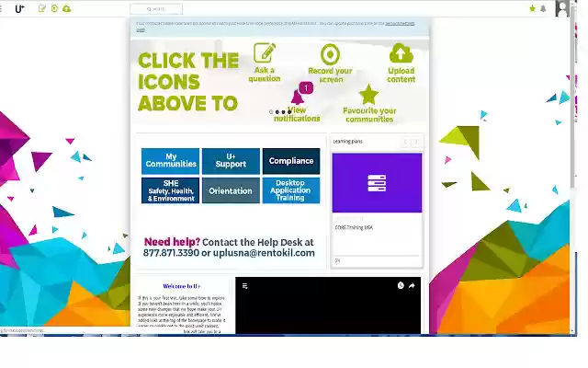Click the banner Favourite your communities star
The height and width of the screenshot is (368, 588).
[x=369, y=94]
